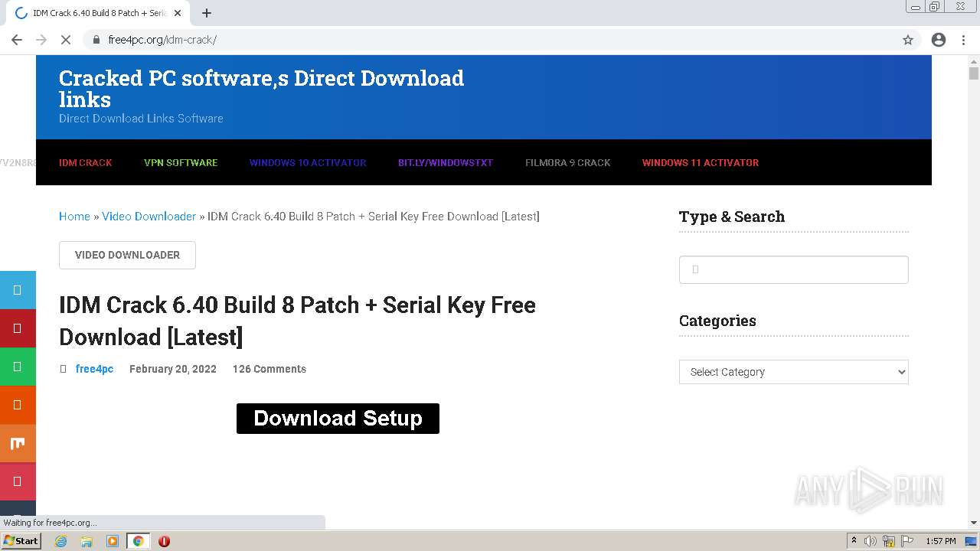The width and height of the screenshot is (980, 551).
Task: Open volume control in system tray
Action: coord(871,541)
